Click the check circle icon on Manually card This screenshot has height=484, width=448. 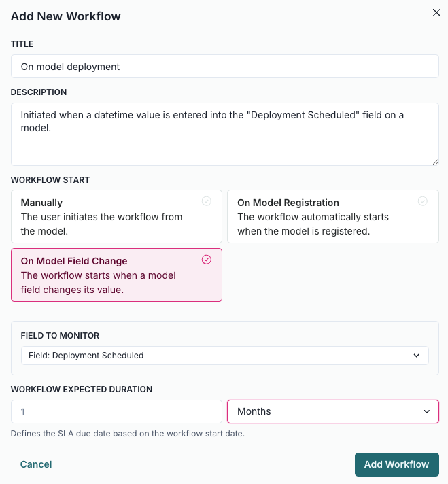click(x=207, y=201)
